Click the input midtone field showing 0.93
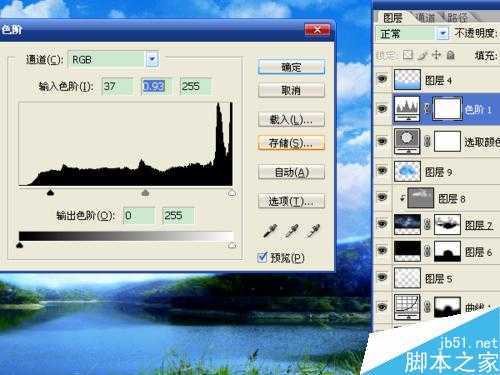The image size is (500, 375). [x=156, y=86]
